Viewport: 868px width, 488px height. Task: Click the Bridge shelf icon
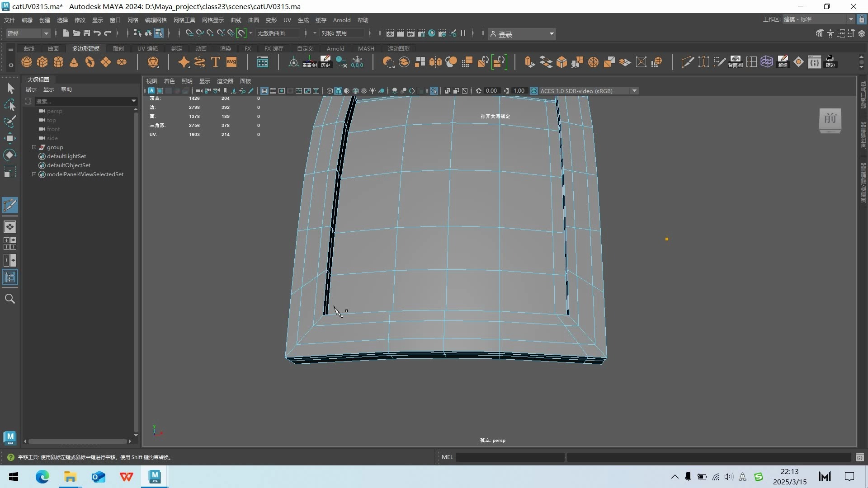tap(546, 62)
